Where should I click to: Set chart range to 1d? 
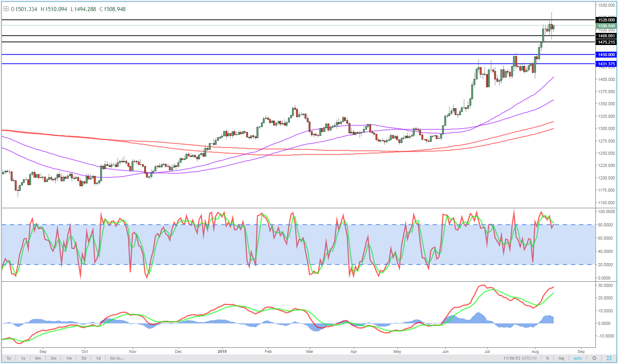coord(98,358)
